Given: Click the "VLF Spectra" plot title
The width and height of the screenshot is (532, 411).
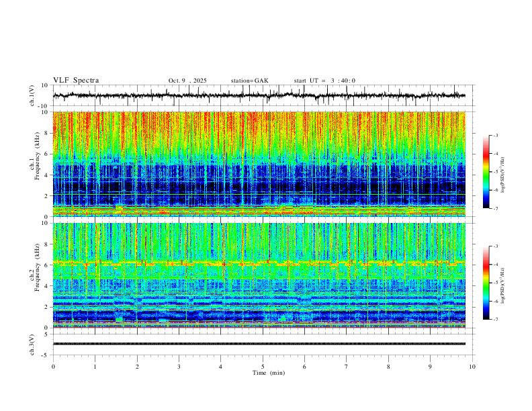Looking at the screenshot, I should pyautogui.click(x=76, y=81).
